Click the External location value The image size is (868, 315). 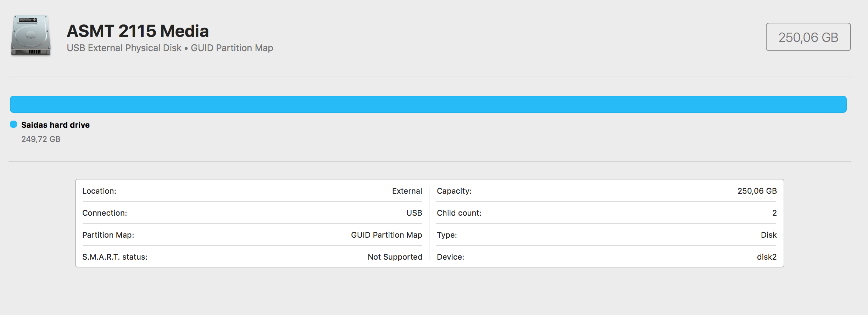click(x=407, y=191)
